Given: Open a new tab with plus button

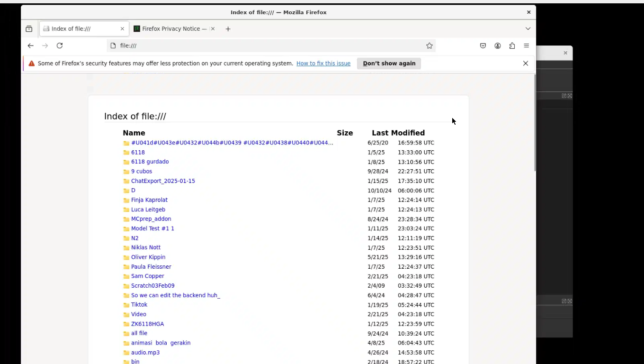Looking at the screenshot, I should (228, 29).
